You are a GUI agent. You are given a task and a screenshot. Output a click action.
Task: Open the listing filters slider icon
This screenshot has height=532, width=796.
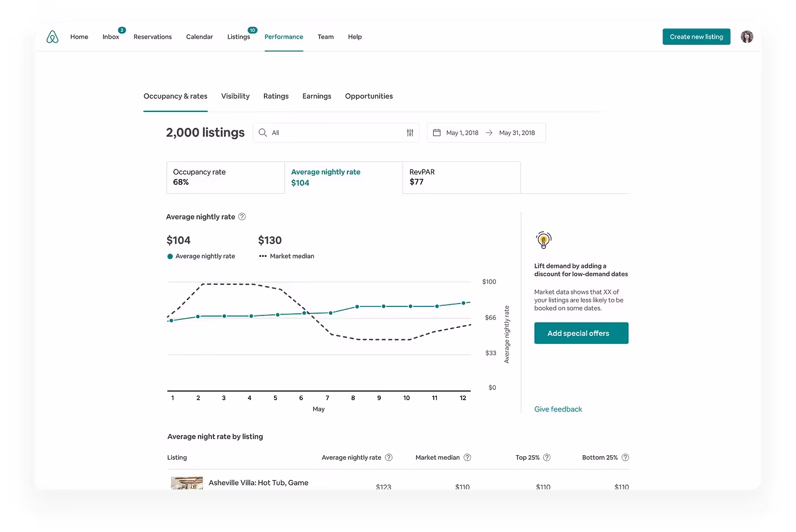pyautogui.click(x=410, y=132)
